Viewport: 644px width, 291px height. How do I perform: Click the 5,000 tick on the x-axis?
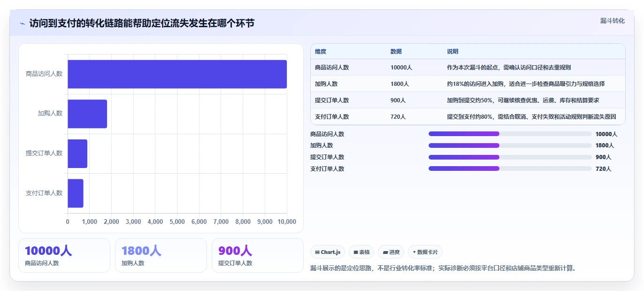(x=177, y=222)
